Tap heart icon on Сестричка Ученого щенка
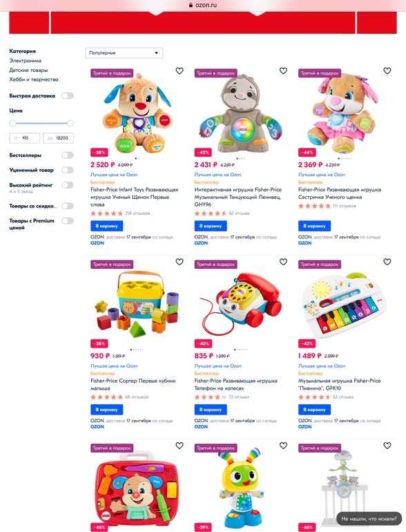 [387, 71]
